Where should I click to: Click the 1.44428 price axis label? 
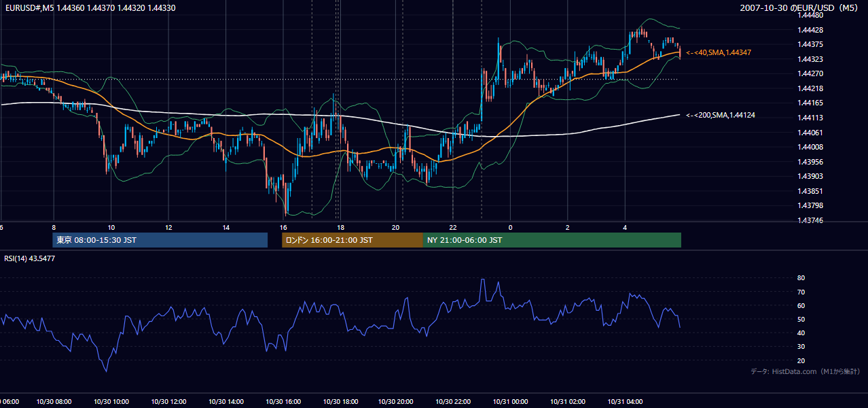pos(810,30)
